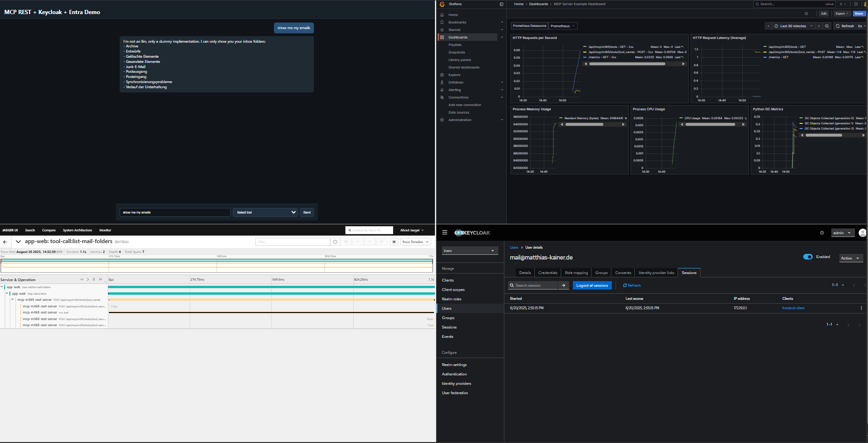Open the Select tool dropdown in chat
The width and height of the screenshot is (868, 443).
click(x=266, y=213)
